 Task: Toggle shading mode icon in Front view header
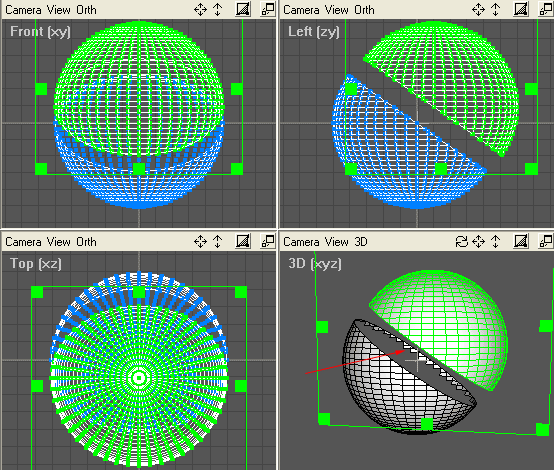click(x=243, y=9)
